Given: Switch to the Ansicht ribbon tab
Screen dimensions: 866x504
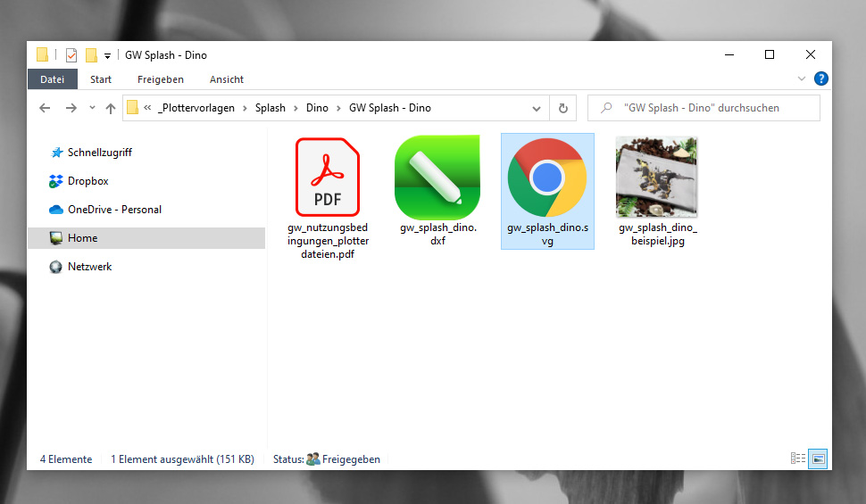Looking at the screenshot, I should coord(227,79).
